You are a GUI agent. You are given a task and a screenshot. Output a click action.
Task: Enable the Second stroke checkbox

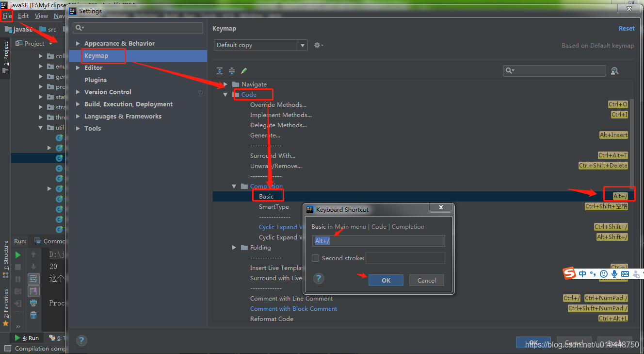click(x=316, y=258)
